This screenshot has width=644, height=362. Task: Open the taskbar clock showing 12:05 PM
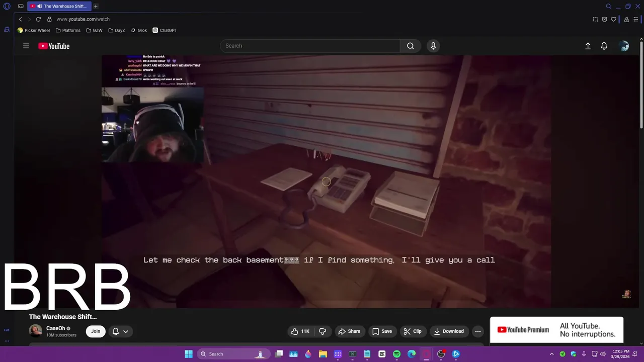tap(620, 354)
